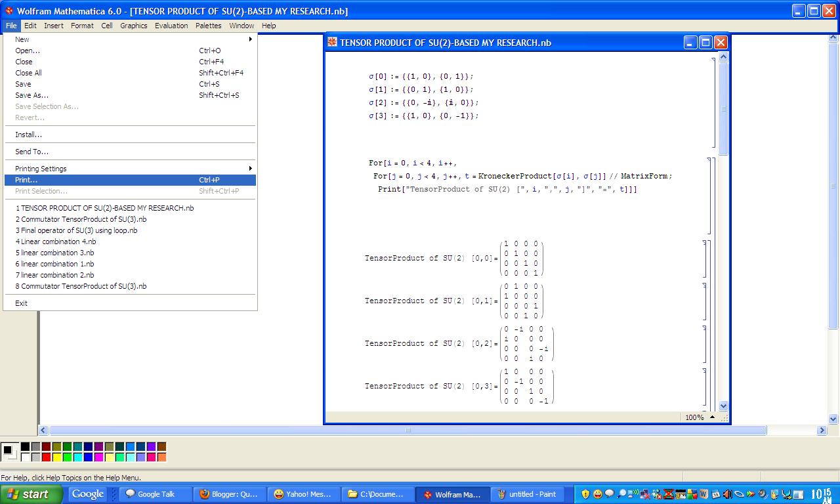This screenshot has width=840, height=504.
Task: Pick the red color swatch in Paint palette
Action: pos(47,457)
